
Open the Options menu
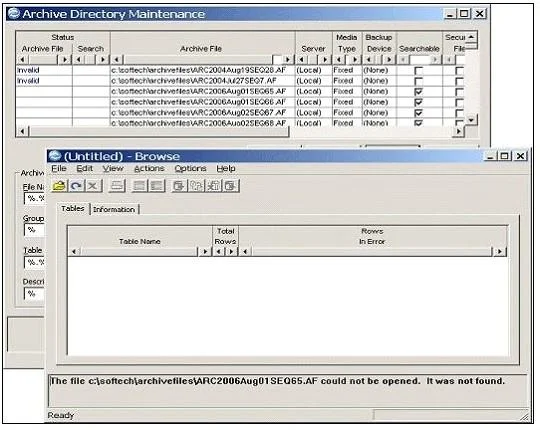click(x=190, y=168)
